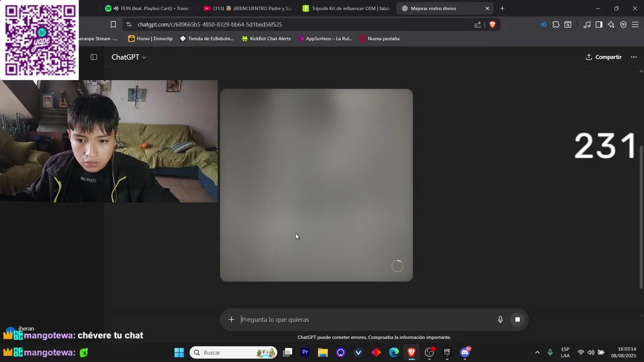This screenshot has height=362, width=644.
Task: Switch to the REENCUENTRO Padre YouTube tab
Action: click(x=248, y=9)
